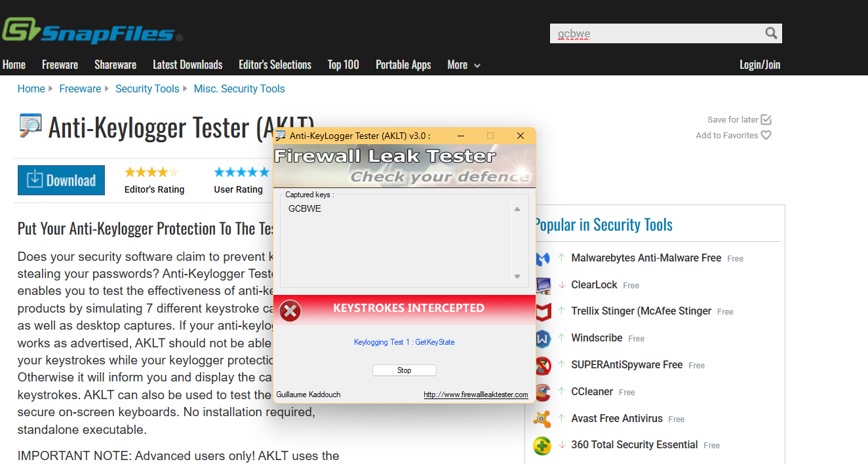The image size is (868, 464).
Task: Open the Freeware menu item in the navigation bar
Action: [60, 65]
